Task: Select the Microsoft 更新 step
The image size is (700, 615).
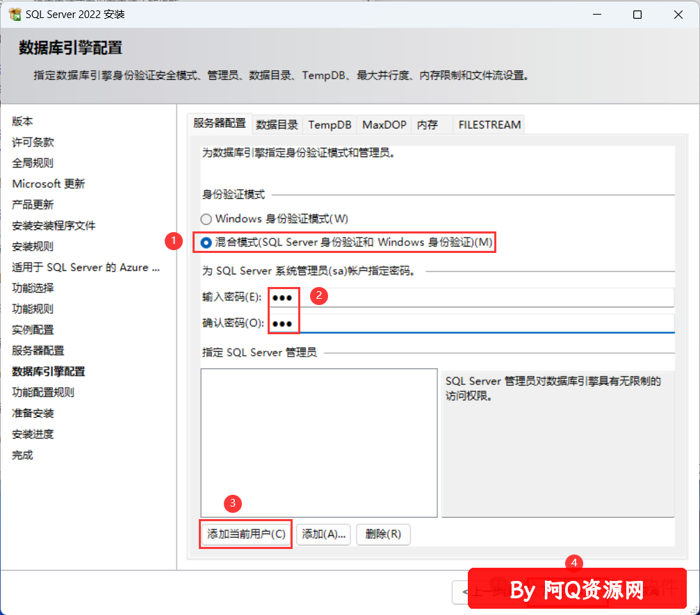Action: [48, 184]
